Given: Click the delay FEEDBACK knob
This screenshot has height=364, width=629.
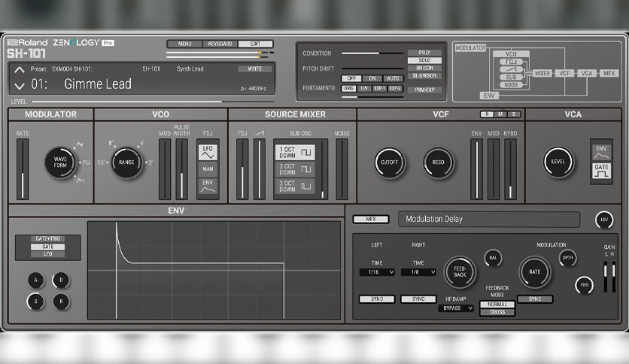Looking at the screenshot, I should coord(460,271).
